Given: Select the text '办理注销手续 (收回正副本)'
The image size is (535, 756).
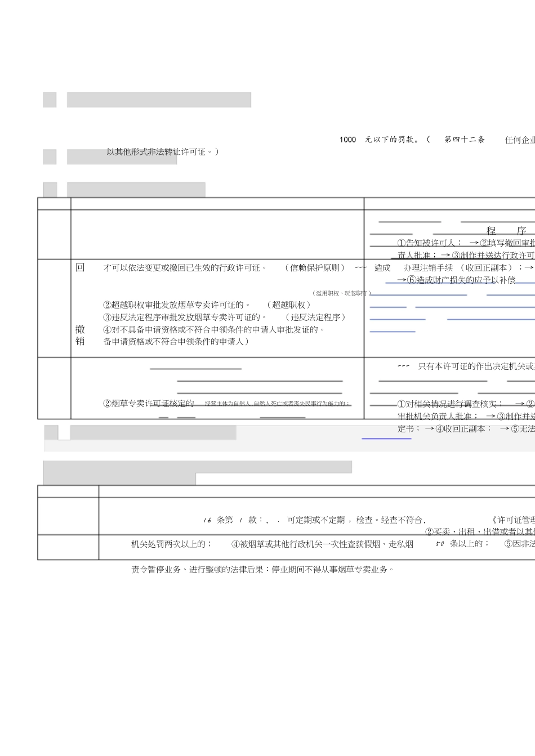Looking at the screenshot, I should pyautogui.click(x=459, y=268).
